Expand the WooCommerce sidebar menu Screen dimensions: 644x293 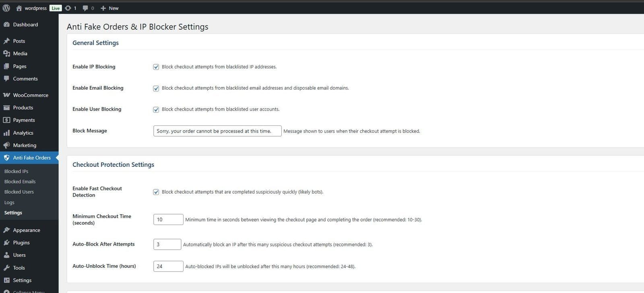click(x=31, y=95)
